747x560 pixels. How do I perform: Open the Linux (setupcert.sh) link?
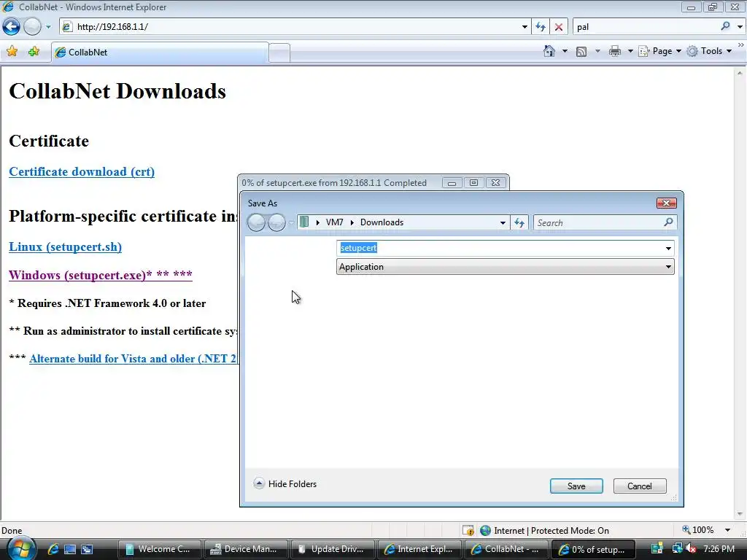click(x=65, y=246)
